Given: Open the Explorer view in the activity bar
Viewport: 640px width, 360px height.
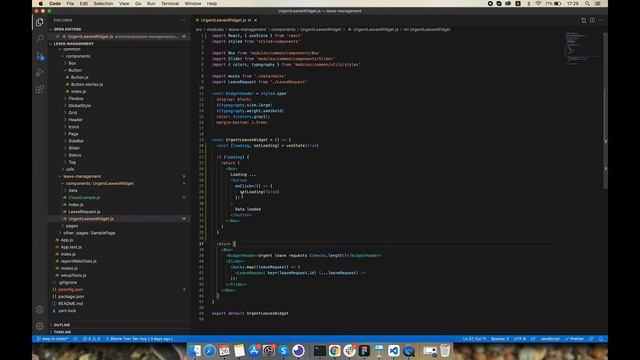Looking at the screenshot, I should (40, 22).
